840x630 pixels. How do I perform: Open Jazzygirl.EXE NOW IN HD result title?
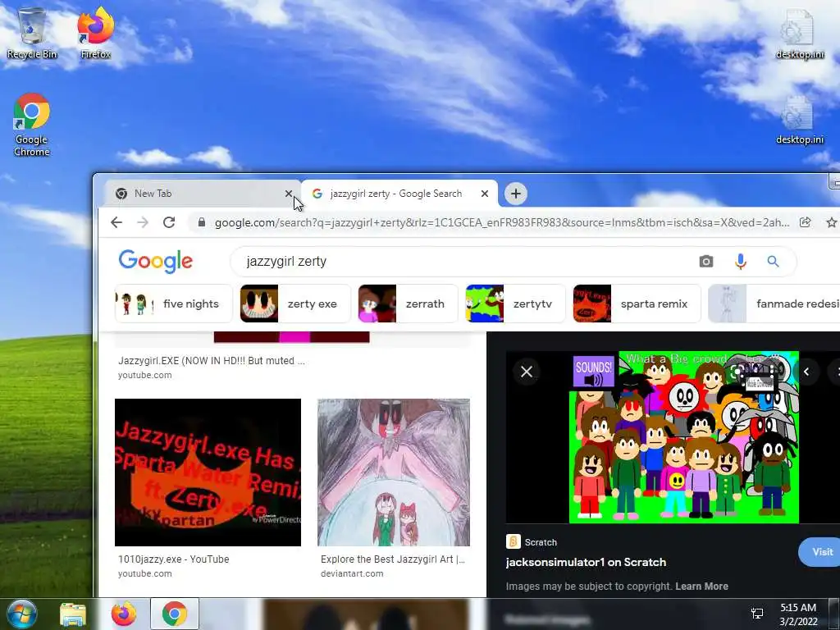click(x=212, y=361)
